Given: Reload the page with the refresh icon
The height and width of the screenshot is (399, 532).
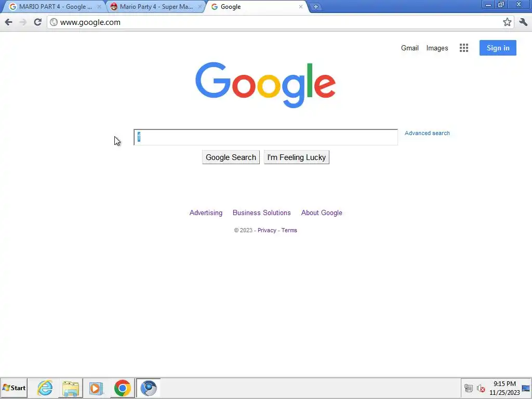Looking at the screenshot, I should [x=37, y=22].
